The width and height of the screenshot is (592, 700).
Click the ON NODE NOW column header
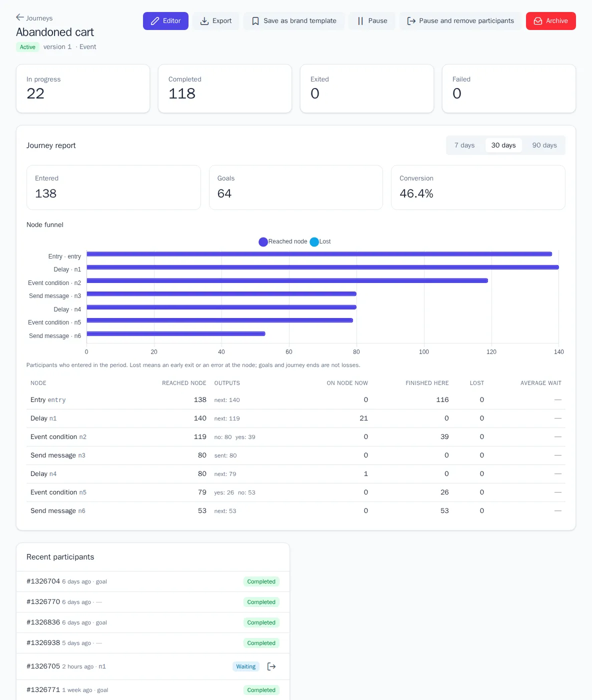click(x=347, y=383)
